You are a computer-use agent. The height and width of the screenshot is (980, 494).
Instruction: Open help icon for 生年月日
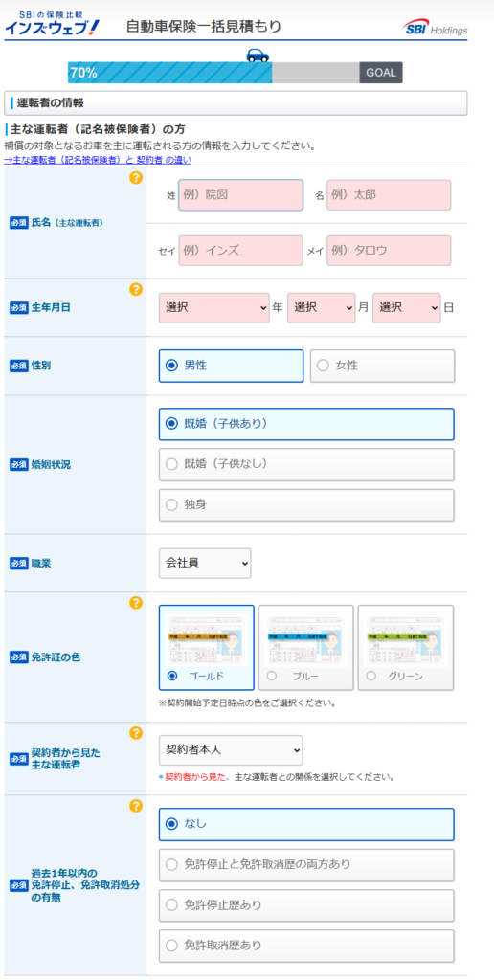pos(136,289)
